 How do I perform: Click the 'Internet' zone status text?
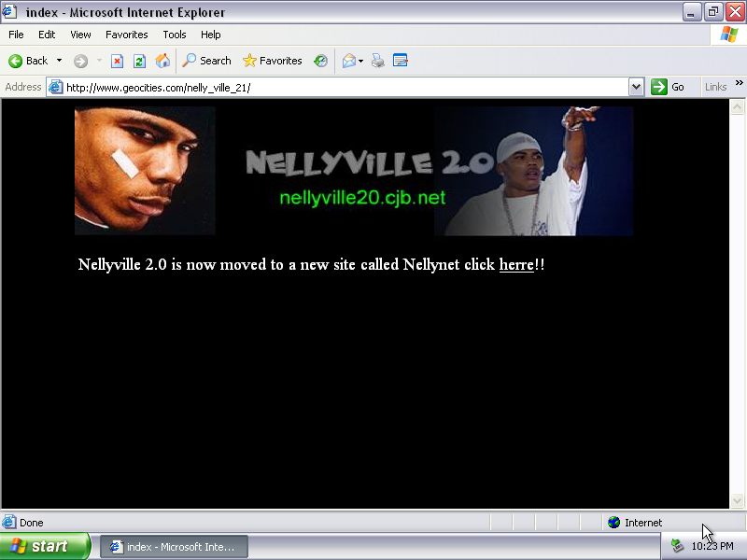coord(643,523)
